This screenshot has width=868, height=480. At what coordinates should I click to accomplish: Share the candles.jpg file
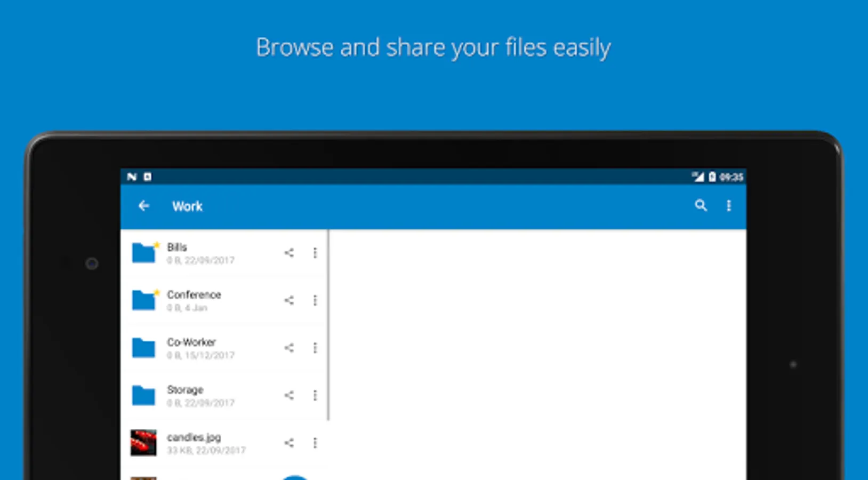point(289,443)
